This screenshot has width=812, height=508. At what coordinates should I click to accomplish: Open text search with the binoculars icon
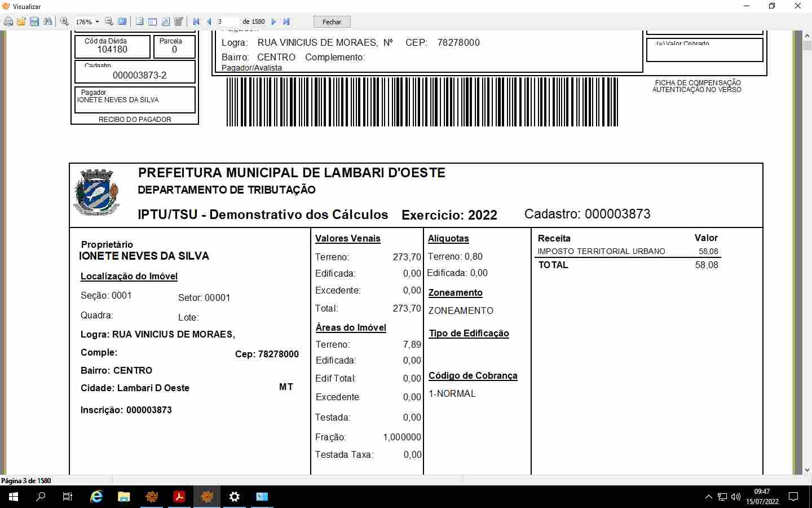pos(48,21)
